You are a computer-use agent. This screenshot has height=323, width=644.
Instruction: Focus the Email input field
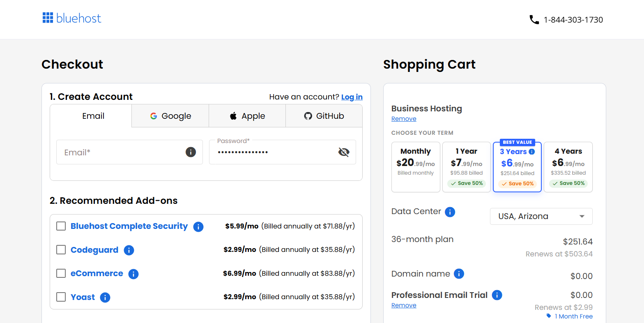[129, 152]
